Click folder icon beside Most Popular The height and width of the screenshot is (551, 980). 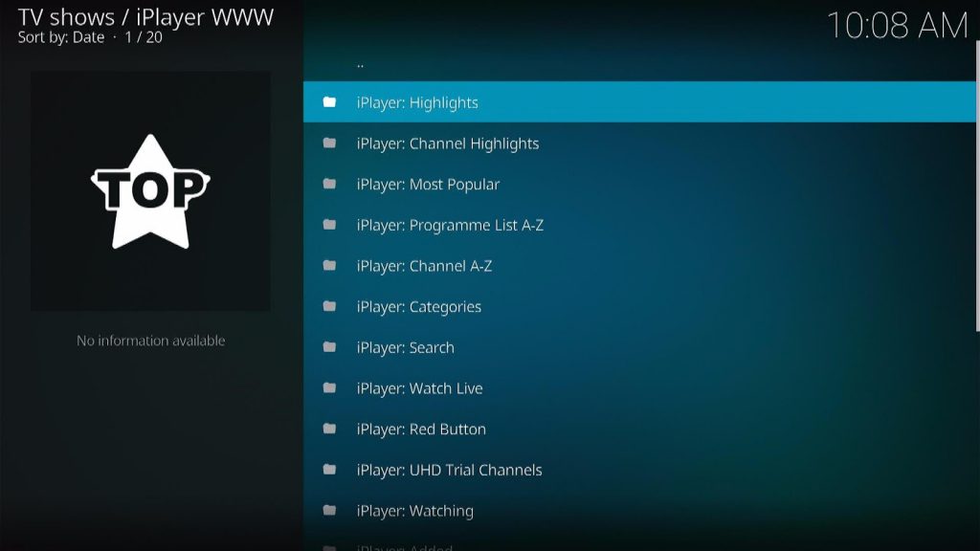329,184
